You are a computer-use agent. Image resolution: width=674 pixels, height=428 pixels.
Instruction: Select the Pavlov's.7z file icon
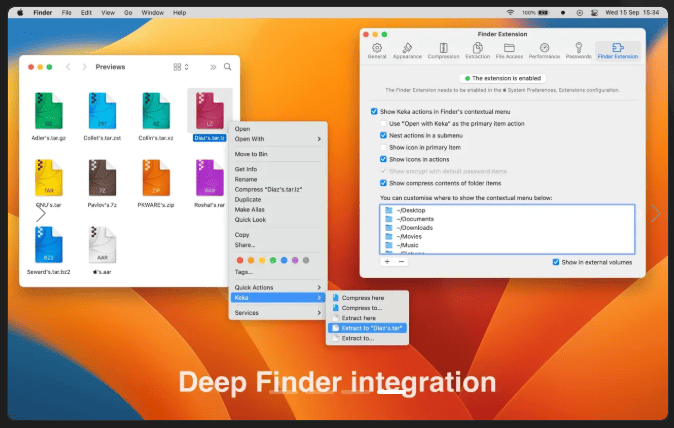pyautogui.click(x=102, y=178)
